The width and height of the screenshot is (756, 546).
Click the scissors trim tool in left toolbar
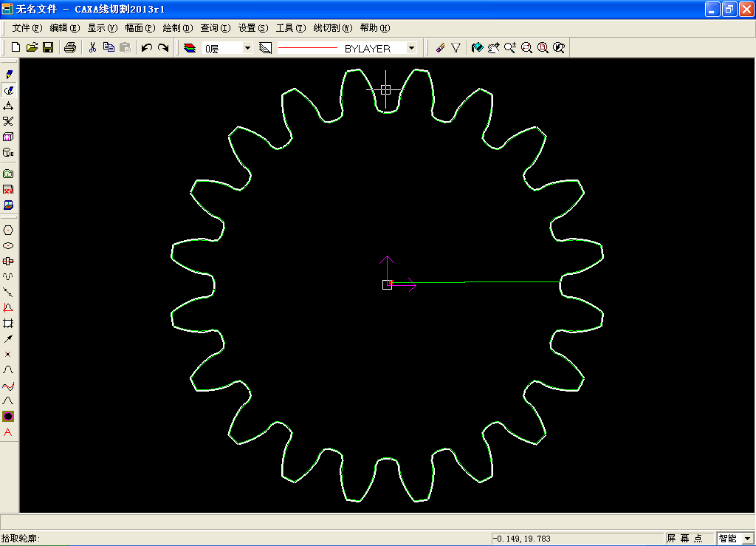tap(8, 121)
